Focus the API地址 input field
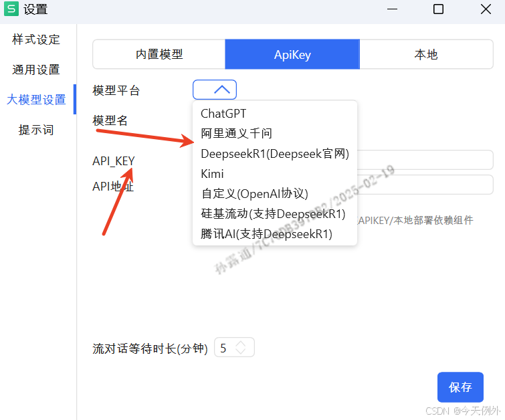 [425, 185]
